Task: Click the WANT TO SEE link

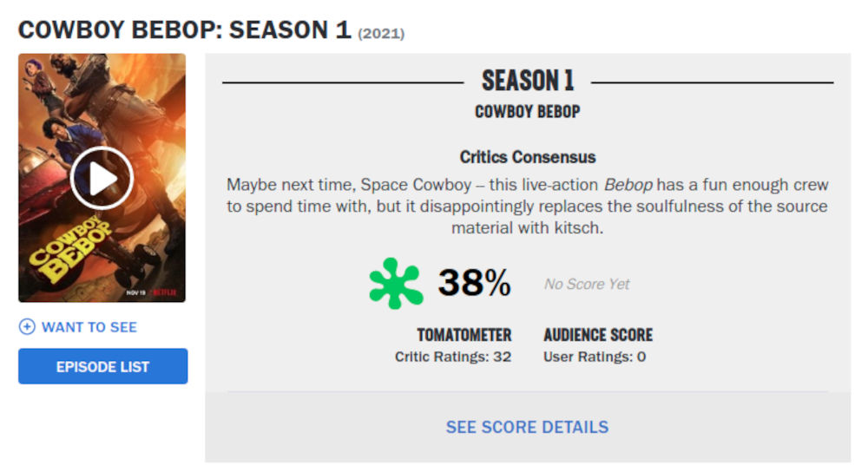Action: [89, 327]
